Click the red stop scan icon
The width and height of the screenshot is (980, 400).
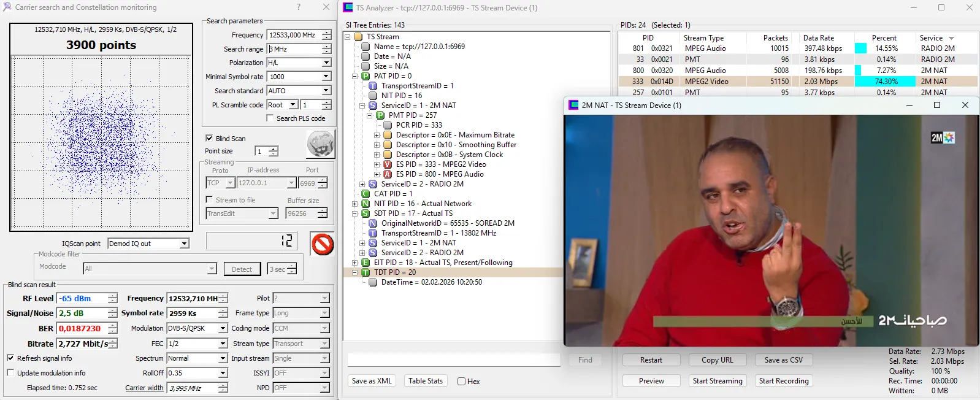[x=322, y=244]
